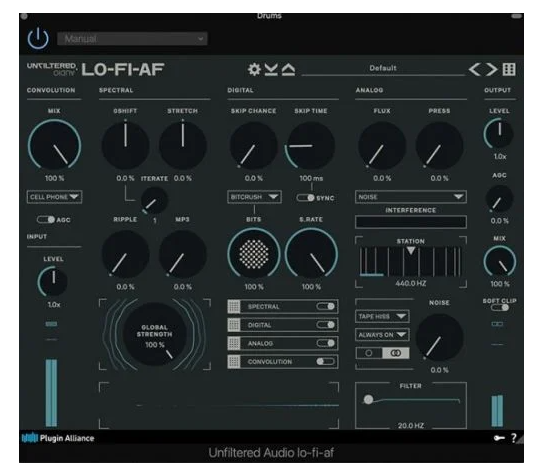Viewport: 542px width, 473px height.
Task: Open the license key icon
Action: coord(499,438)
